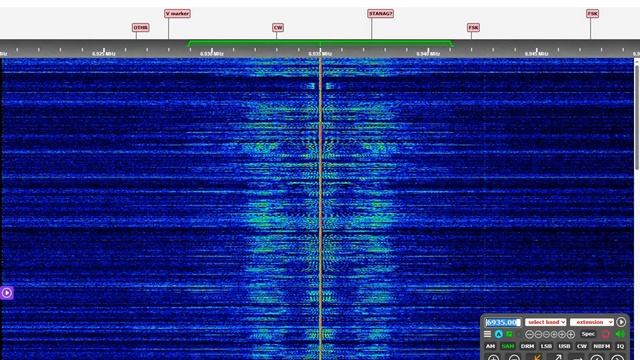Screen dimensions: 640x360
Task: Click the FSK label near 6.9475 MHz
Action: coord(592,13)
